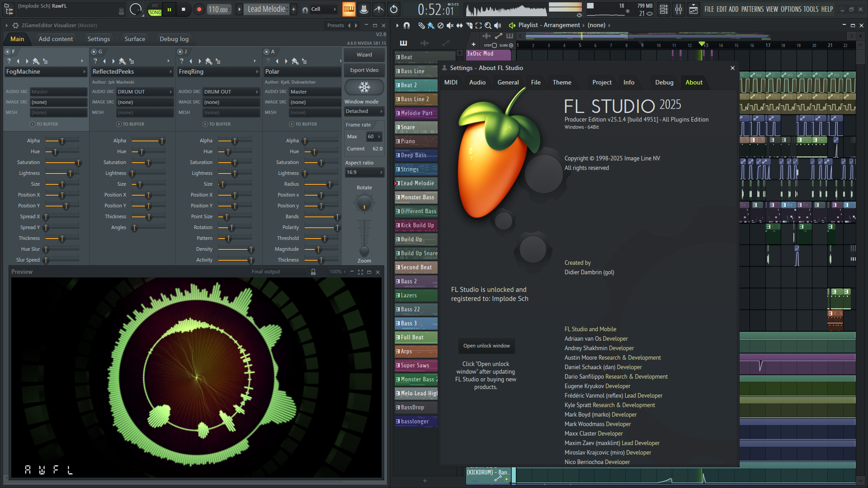Select the Lead Melodie pattern in list
This screenshot has height=488, width=868.
tap(416, 183)
